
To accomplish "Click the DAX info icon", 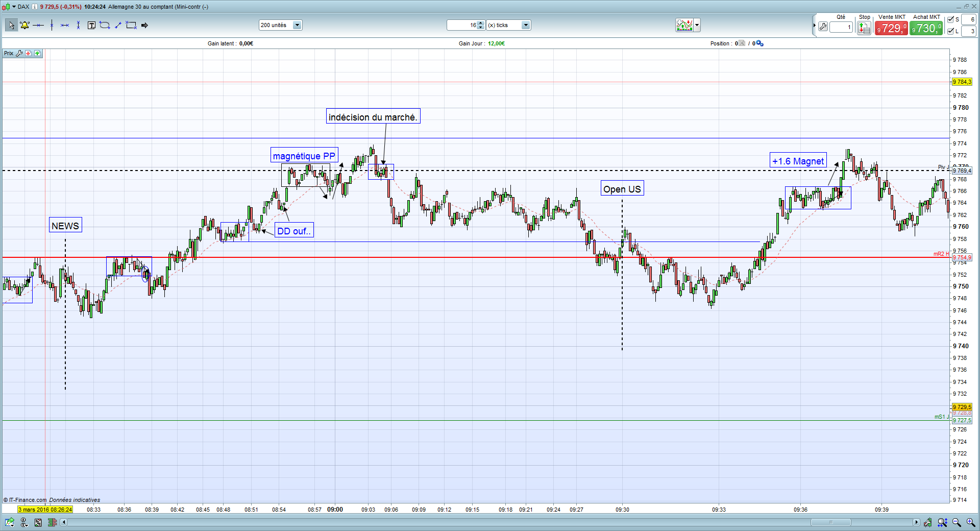I will click(34, 7).
